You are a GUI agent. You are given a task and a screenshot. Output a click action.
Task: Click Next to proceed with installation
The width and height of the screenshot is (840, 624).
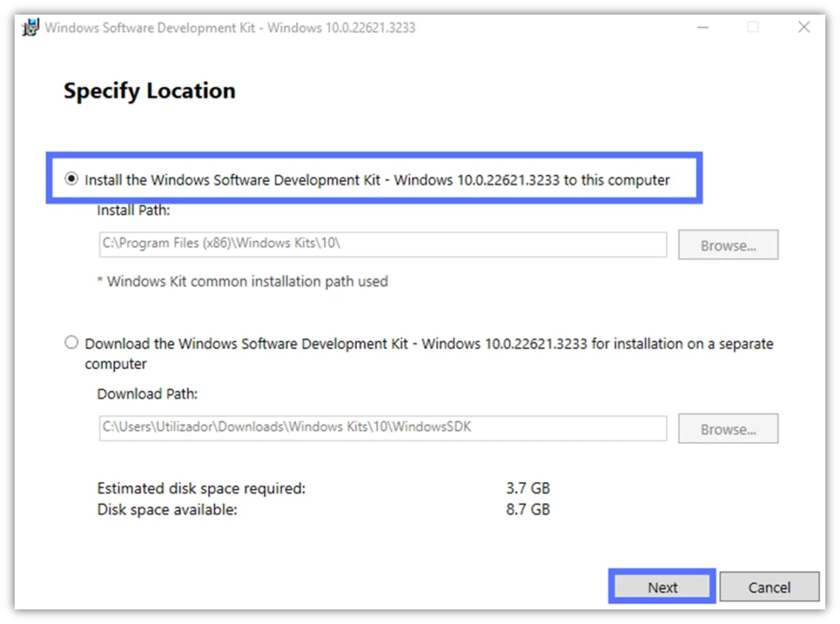click(661, 586)
